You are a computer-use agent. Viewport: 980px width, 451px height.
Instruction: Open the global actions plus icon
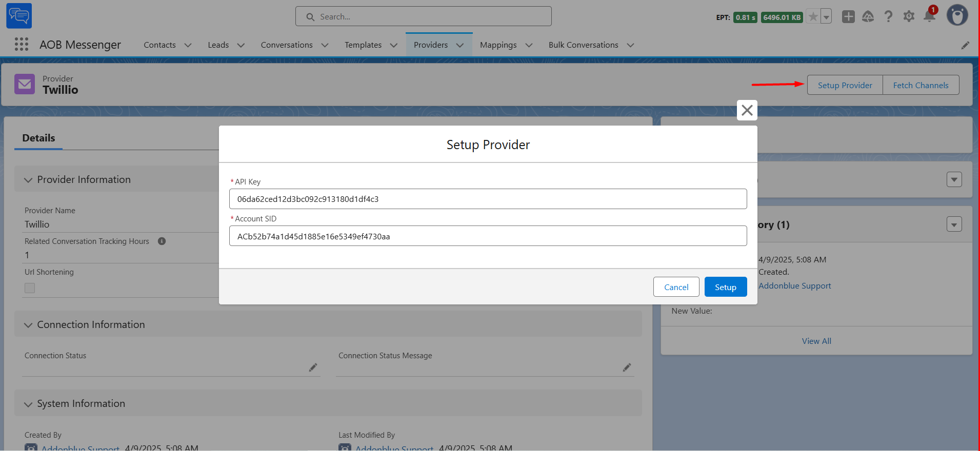click(848, 17)
